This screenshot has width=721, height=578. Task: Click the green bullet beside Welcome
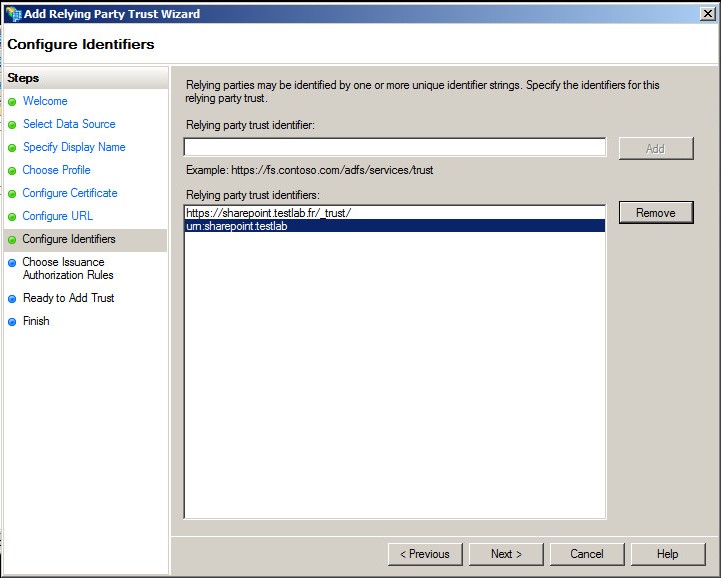tap(12, 102)
